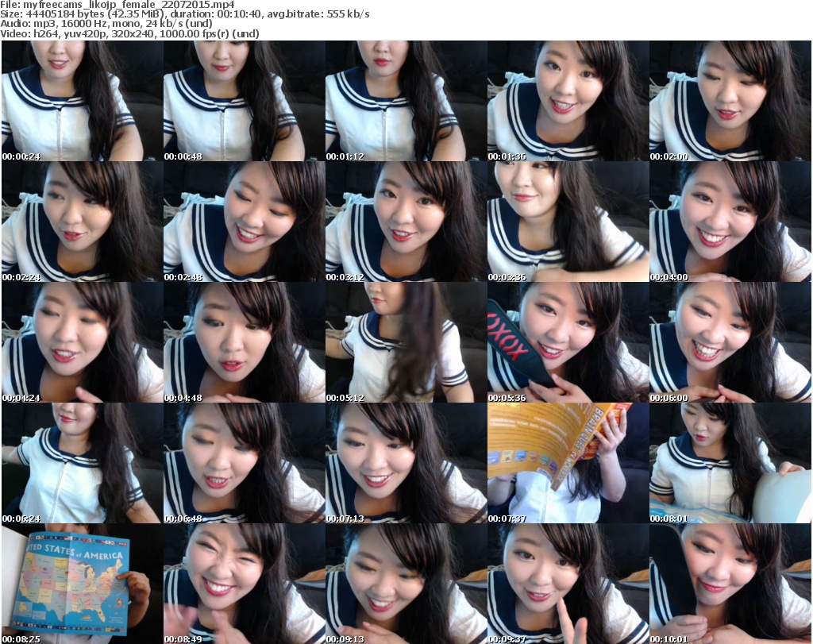Click the thumbnail at 00:05:12

406,342
